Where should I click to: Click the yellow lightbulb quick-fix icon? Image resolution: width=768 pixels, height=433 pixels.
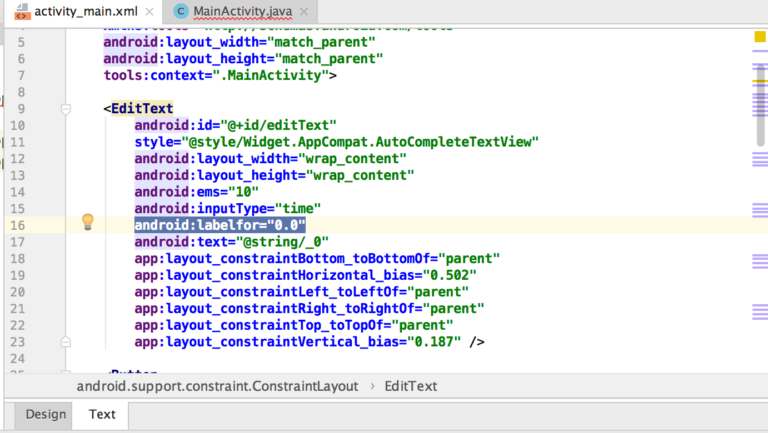[88, 222]
